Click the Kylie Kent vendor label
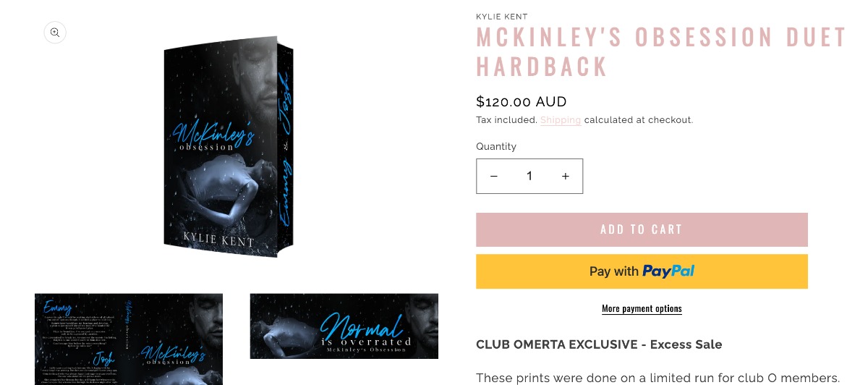This screenshot has width=868, height=385. point(502,17)
